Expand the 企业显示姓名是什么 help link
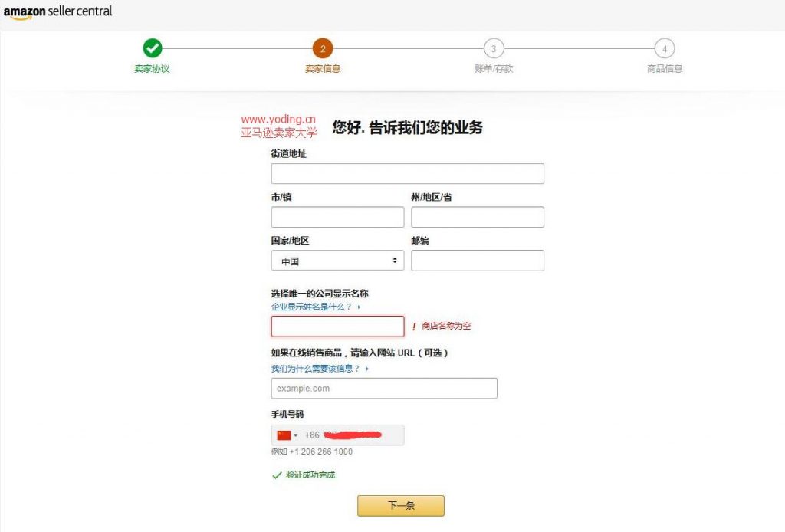This screenshot has width=785, height=532. (315, 307)
